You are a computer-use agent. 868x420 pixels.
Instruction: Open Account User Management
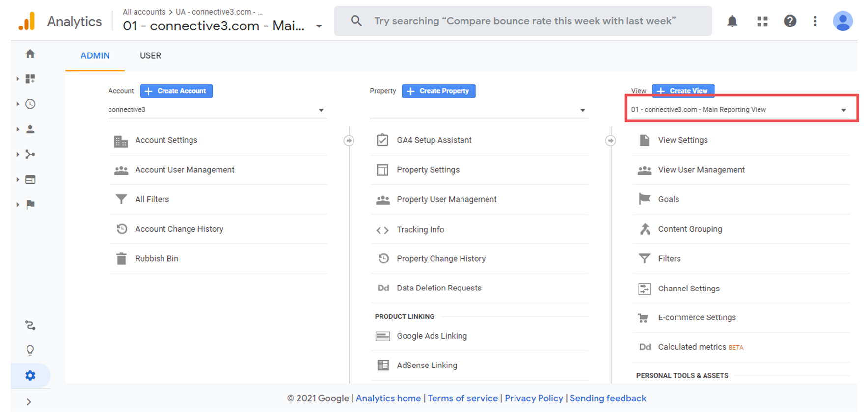[x=218, y=170]
